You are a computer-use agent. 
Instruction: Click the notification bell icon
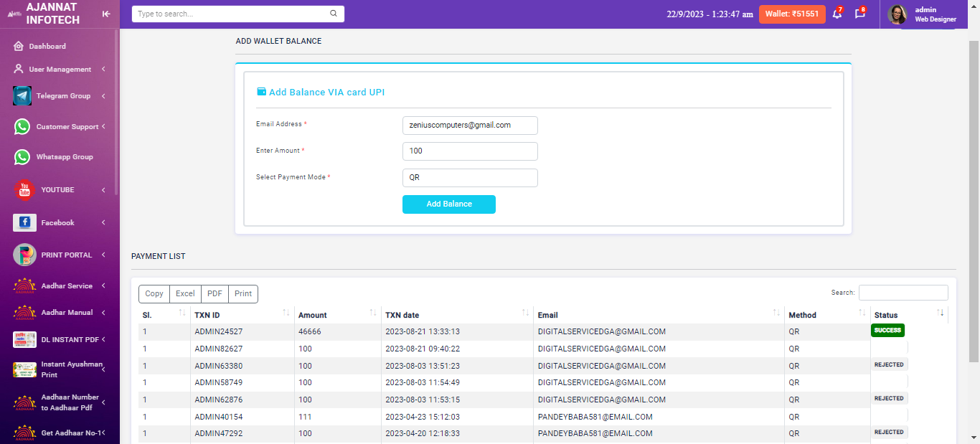tap(837, 14)
